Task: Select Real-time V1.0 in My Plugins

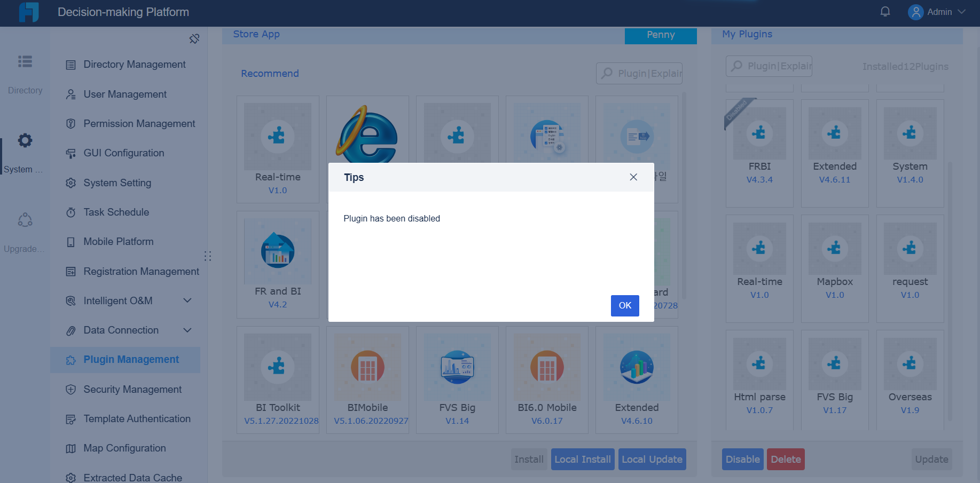Action: [x=759, y=268]
